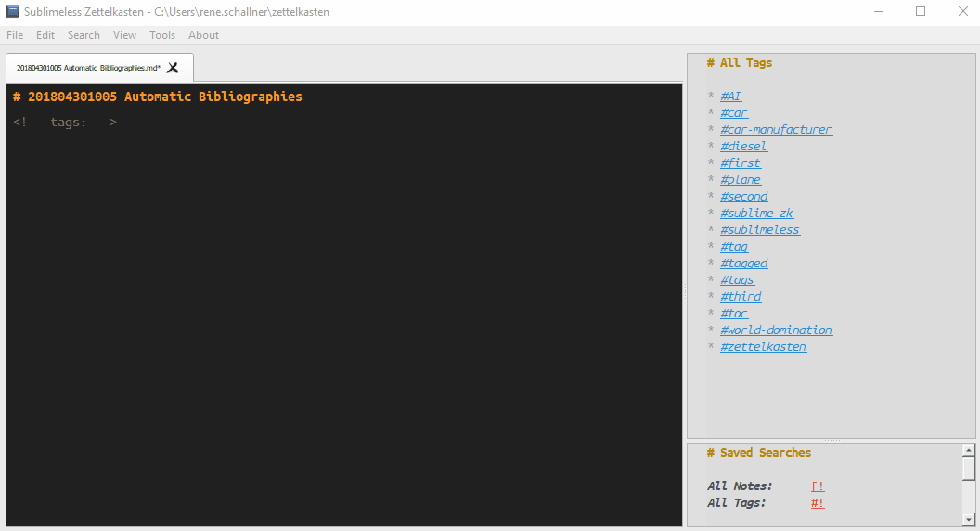This screenshot has width=980, height=531.
Task: Click the #sublime_zk tag
Action: (x=756, y=214)
